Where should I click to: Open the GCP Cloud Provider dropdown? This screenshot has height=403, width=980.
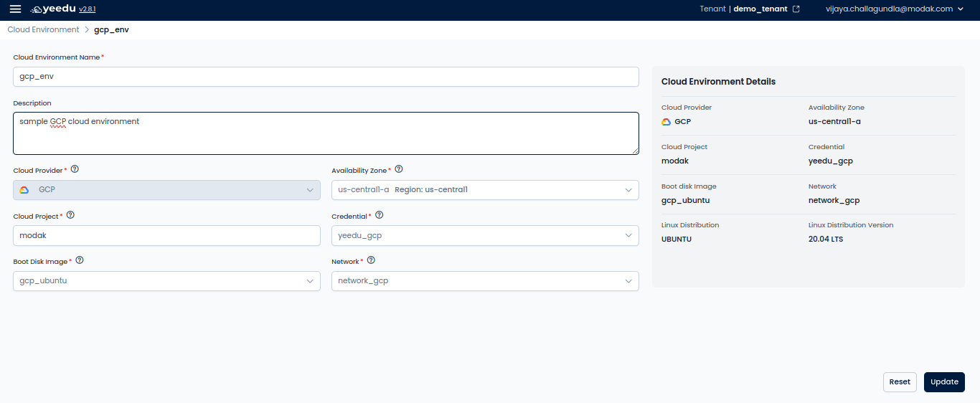click(166, 190)
